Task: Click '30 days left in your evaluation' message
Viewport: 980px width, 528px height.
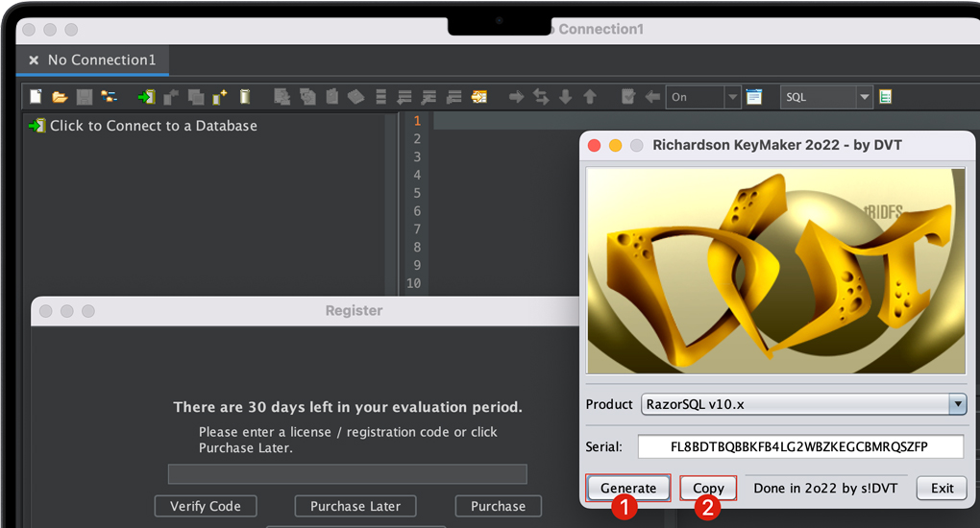Action: (x=348, y=407)
